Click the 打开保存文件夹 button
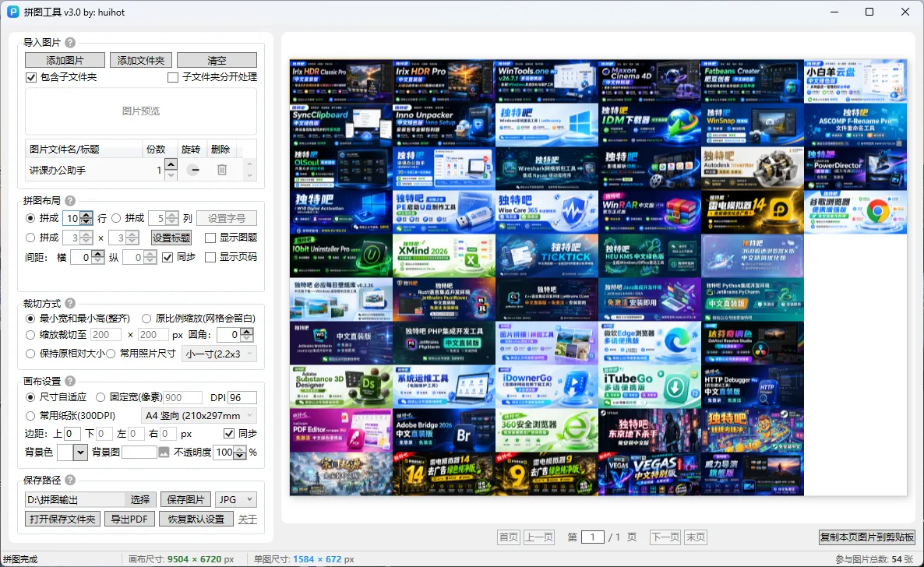Viewport: 924px width, 567px height. pyautogui.click(x=62, y=519)
